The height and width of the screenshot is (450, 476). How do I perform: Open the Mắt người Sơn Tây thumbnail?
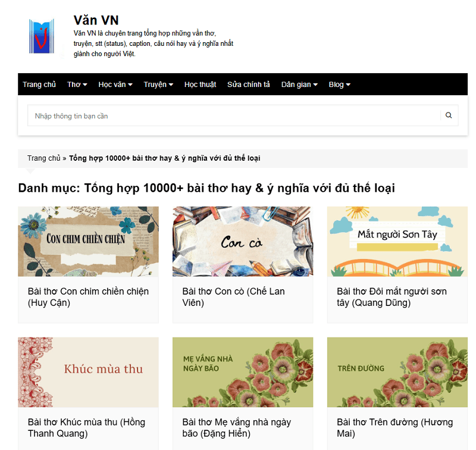coord(397,242)
